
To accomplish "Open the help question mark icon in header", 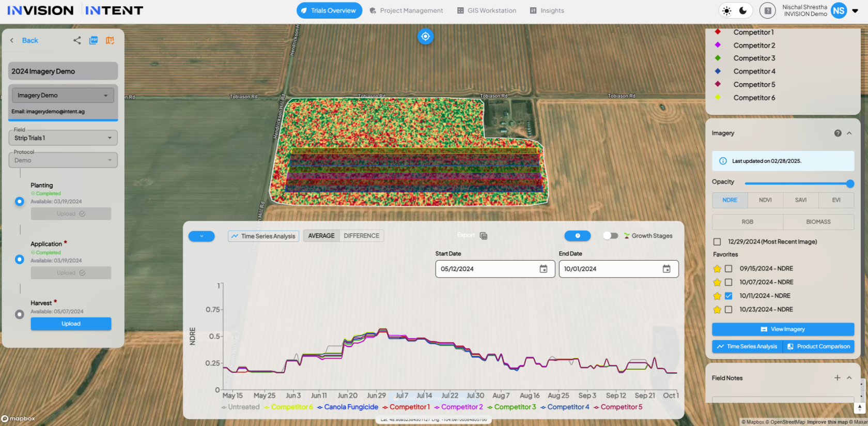I will point(768,11).
